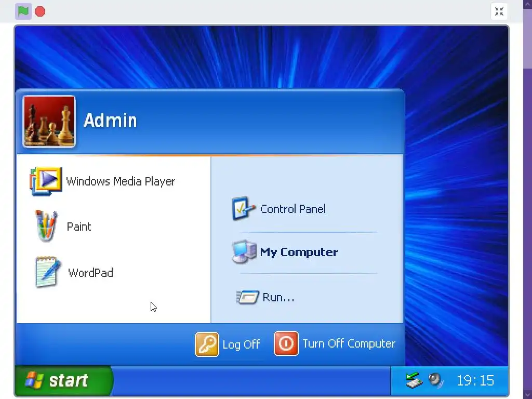Select the Windows Media Player label
Viewport: 532px width, 399px height.
point(121,181)
